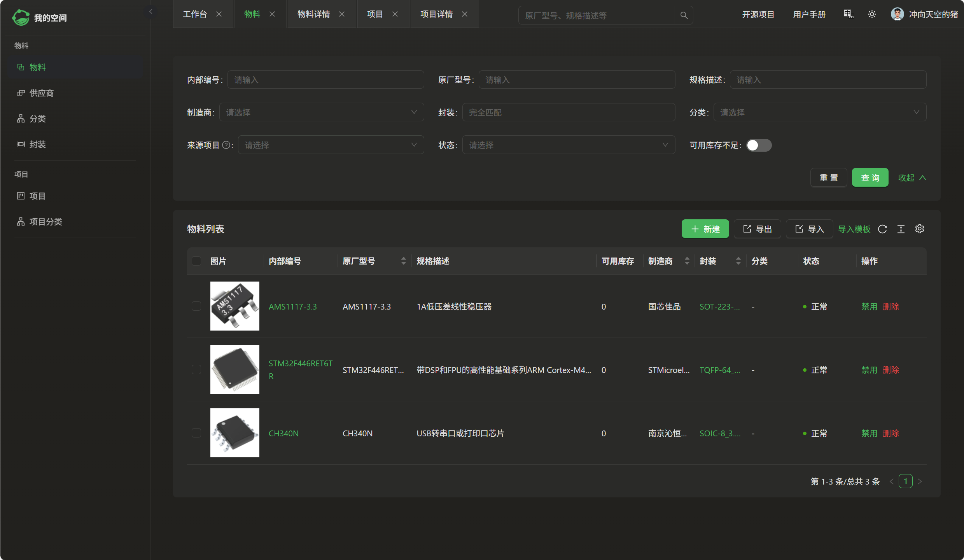Toggle light/dark theme sun icon
The image size is (964, 560).
coord(872,14)
